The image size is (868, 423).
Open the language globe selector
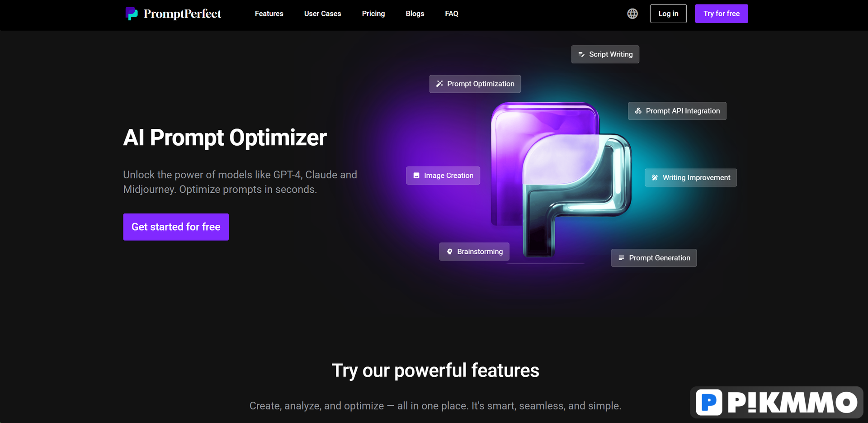632,14
